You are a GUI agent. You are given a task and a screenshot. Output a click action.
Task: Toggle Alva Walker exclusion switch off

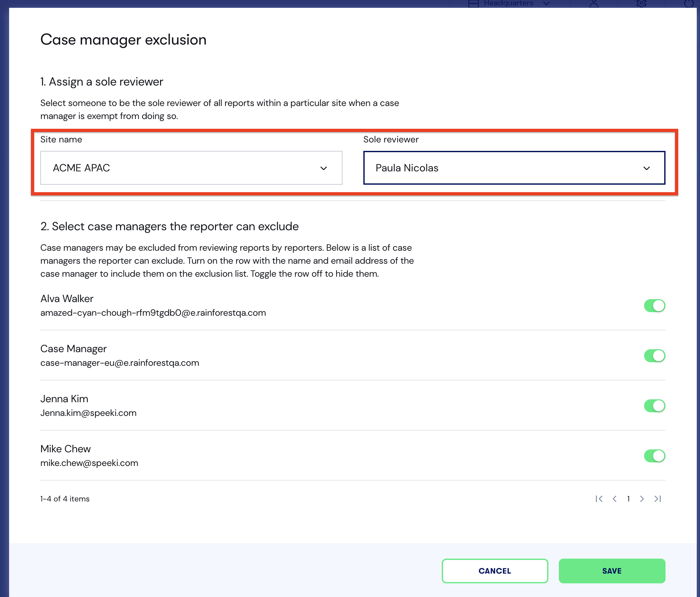tap(654, 305)
